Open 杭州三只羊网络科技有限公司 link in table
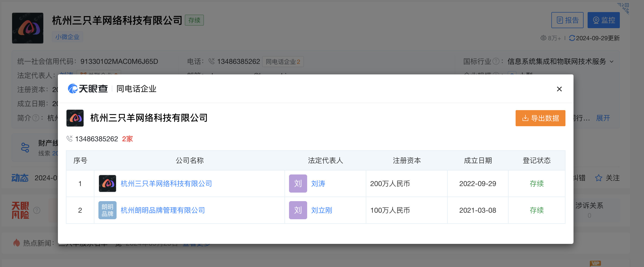 166,184
